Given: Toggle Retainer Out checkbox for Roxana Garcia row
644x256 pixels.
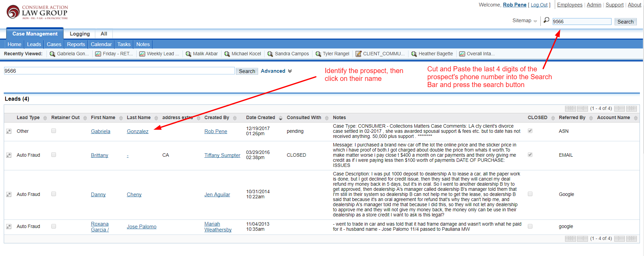Looking at the screenshot, I should pos(54,226).
